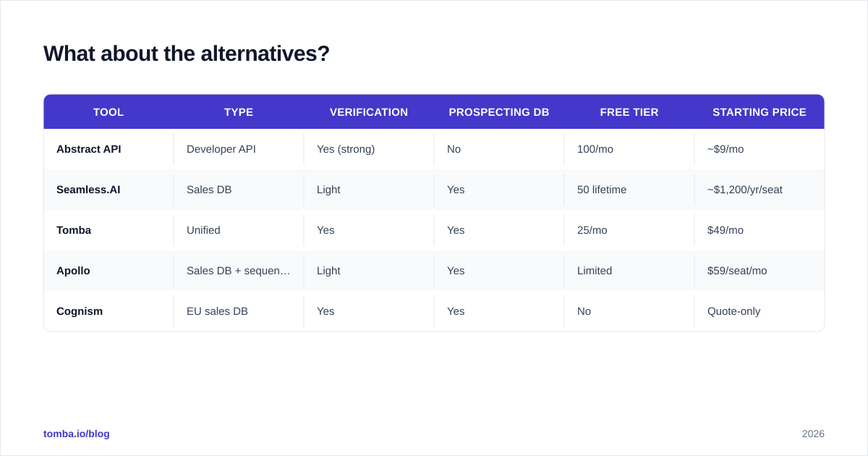Click the '25/mo' free tier cell
This screenshot has width=868, height=456.
629,230
